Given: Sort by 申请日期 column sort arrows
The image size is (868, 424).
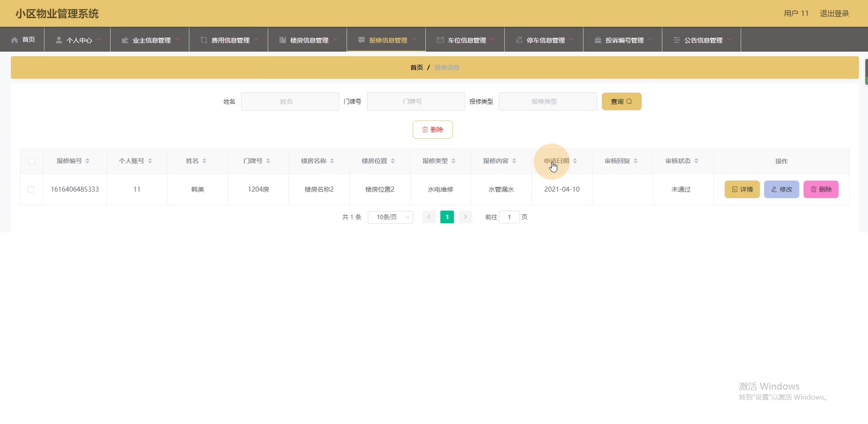Looking at the screenshot, I should [575, 161].
